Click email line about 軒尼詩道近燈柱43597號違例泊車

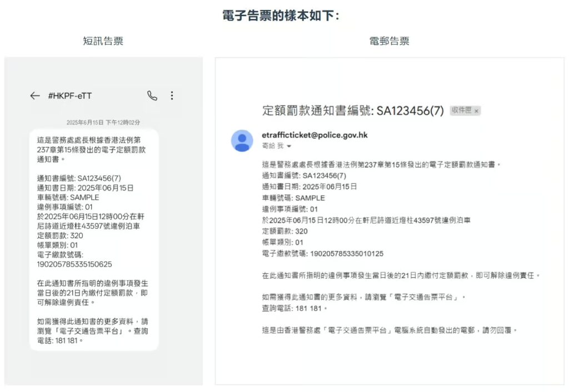tap(367, 220)
